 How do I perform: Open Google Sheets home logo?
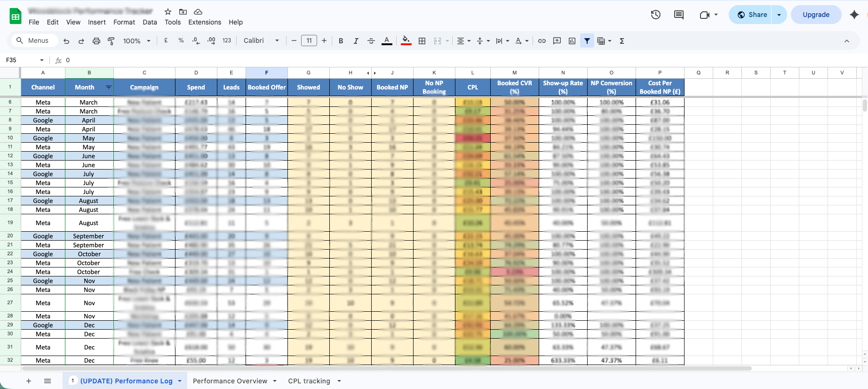tap(16, 16)
